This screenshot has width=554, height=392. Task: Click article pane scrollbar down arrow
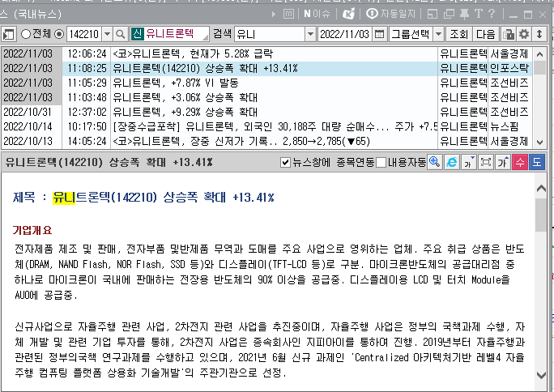541,375
